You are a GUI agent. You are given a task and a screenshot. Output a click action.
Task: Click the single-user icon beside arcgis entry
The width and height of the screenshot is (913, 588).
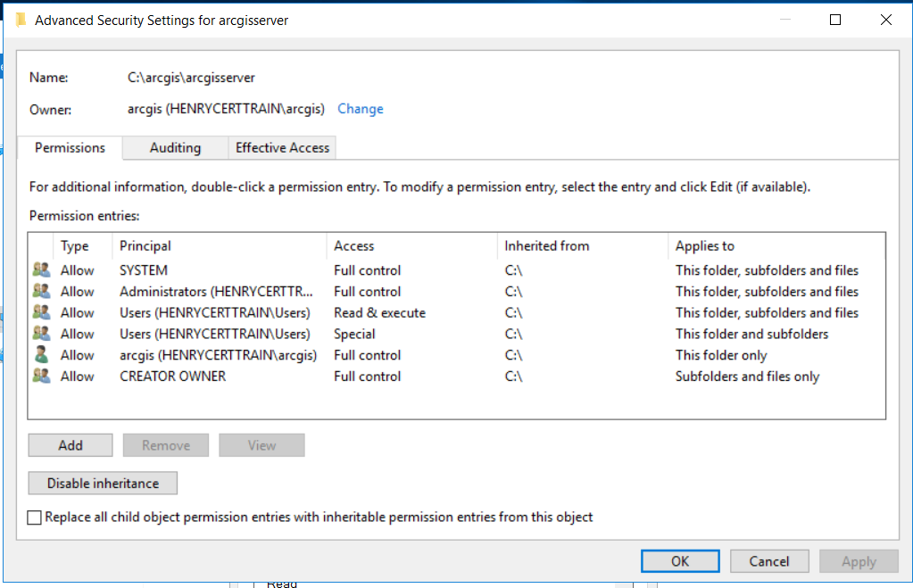pyautogui.click(x=42, y=354)
